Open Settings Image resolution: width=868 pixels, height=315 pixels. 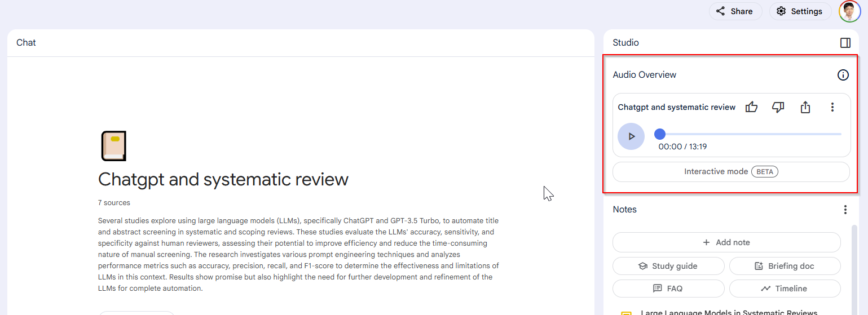pos(799,11)
